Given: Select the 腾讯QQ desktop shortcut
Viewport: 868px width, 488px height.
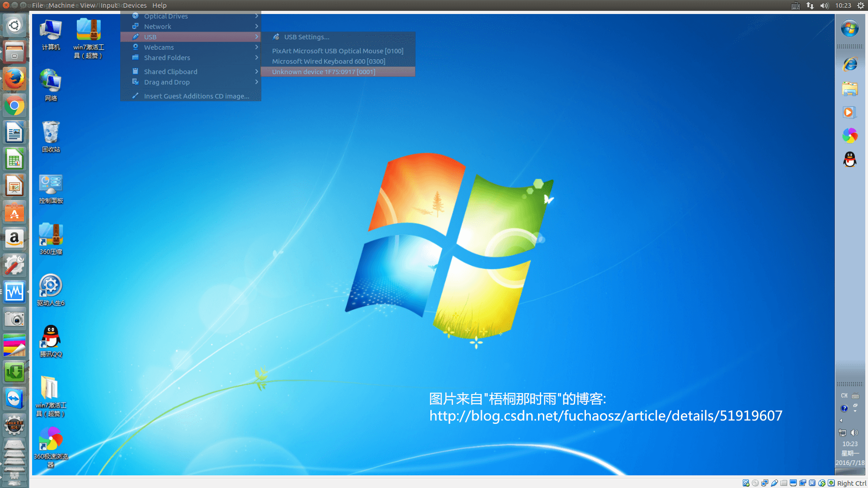Looking at the screenshot, I should tap(51, 341).
